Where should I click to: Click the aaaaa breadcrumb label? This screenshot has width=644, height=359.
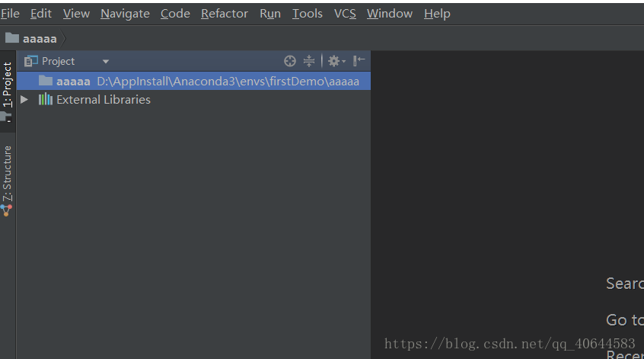pyautogui.click(x=40, y=38)
